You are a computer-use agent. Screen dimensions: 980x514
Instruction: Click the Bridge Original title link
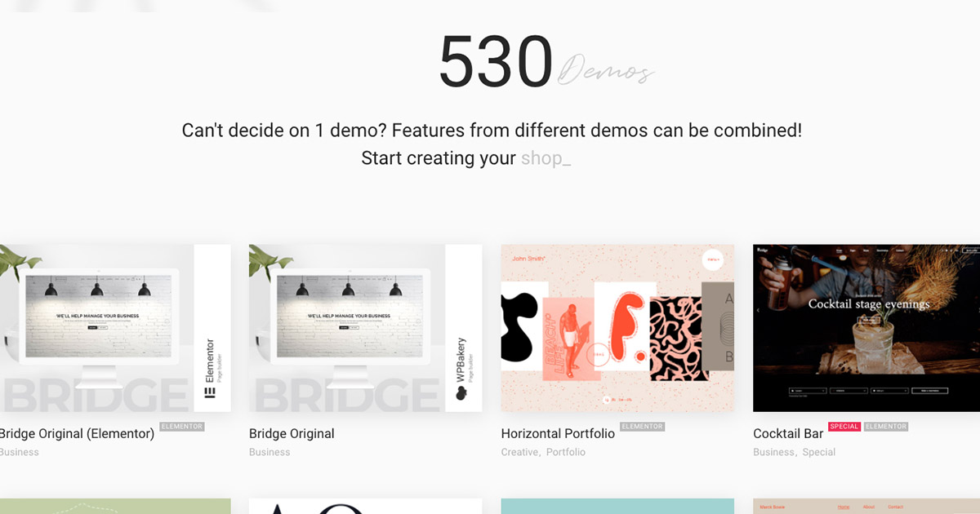[292, 433]
